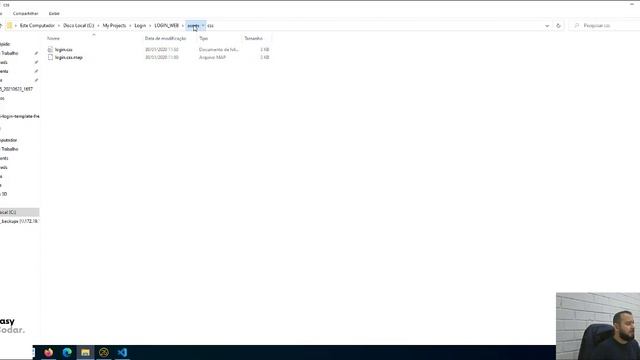Go to Login breadcrumb folder
640x360 pixels.
coord(140,26)
